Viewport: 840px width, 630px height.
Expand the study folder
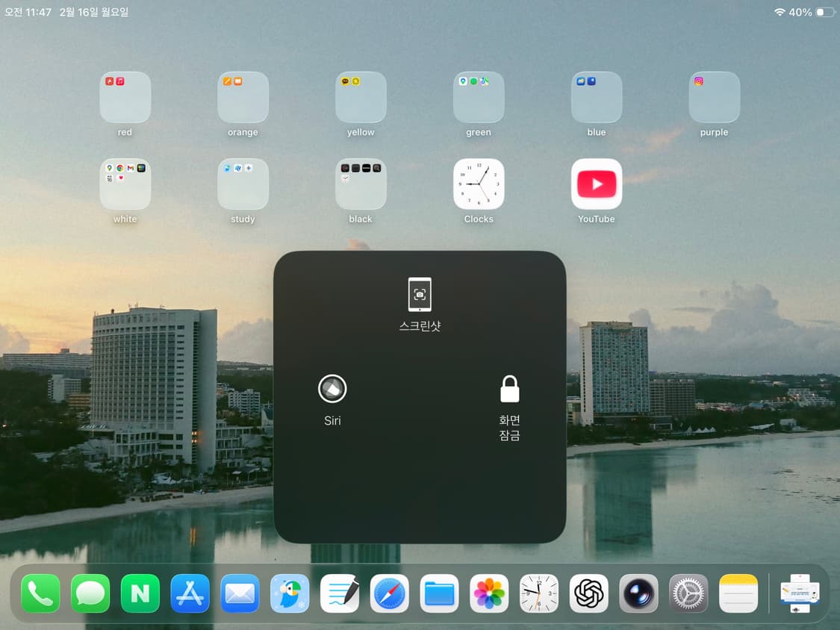[x=243, y=184]
